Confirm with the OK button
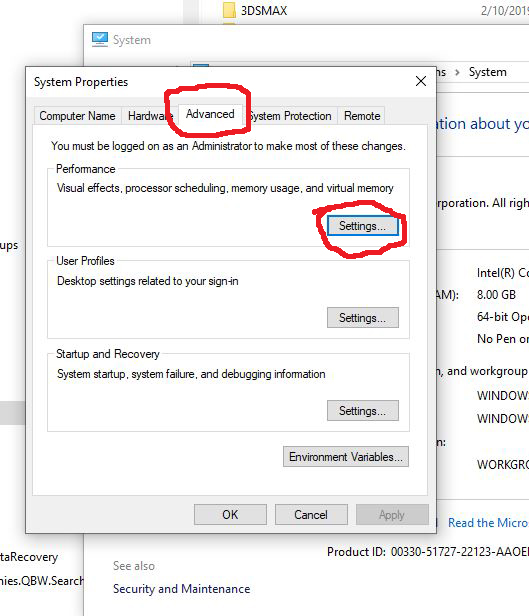The height and width of the screenshot is (616, 529). click(x=230, y=515)
